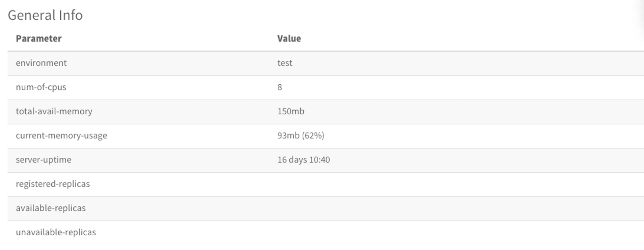
Task: Click the 'test' environment value
Action: [x=285, y=63]
